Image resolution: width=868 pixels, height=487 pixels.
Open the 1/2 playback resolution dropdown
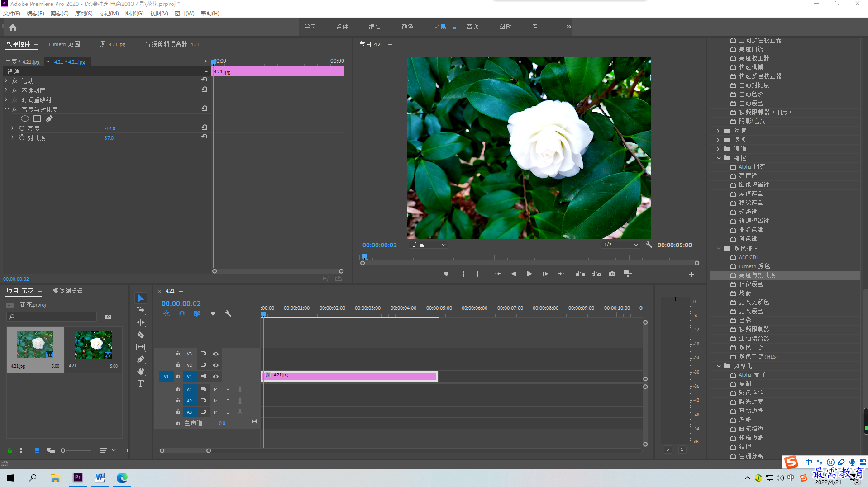click(x=620, y=245)
